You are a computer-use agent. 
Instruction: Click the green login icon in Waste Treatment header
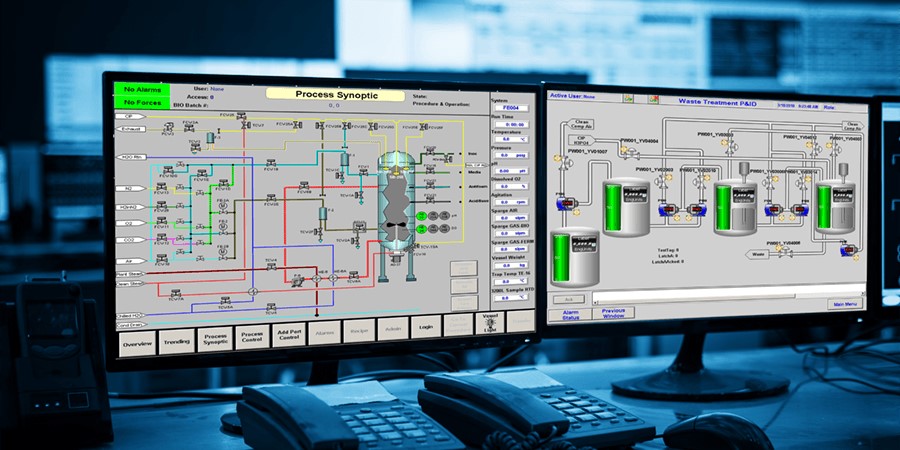pyautogui.click(x=629, y=98)
